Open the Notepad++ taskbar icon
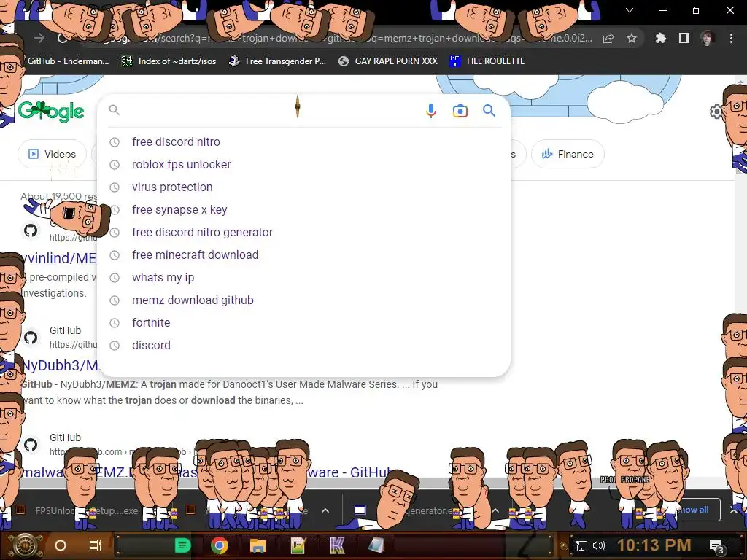 coord(298,545)
